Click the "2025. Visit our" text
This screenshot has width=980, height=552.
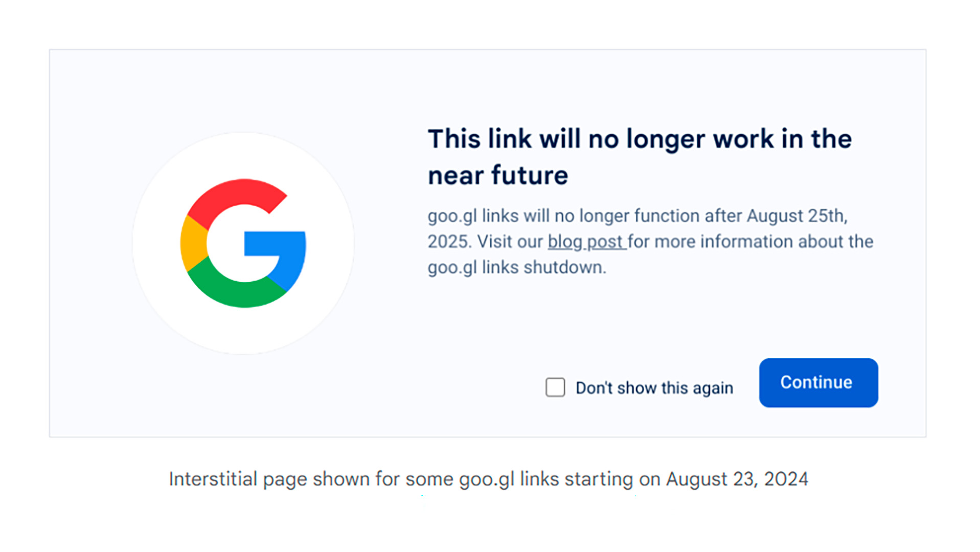click(x=485, y=241)
